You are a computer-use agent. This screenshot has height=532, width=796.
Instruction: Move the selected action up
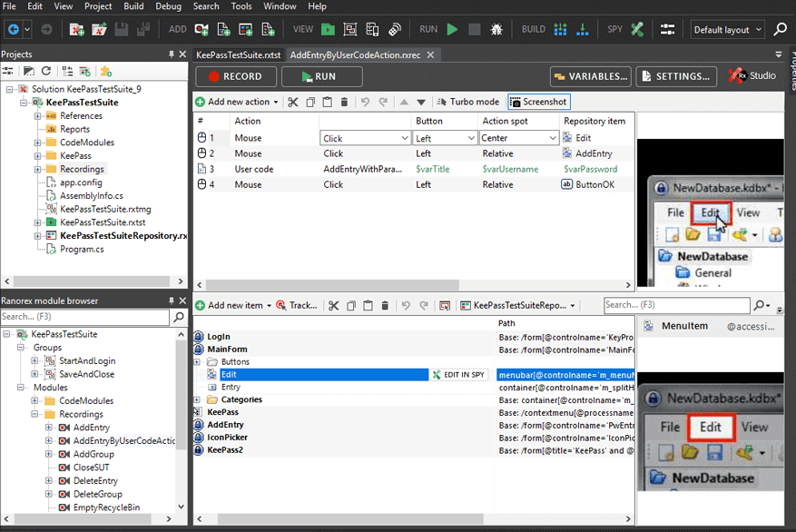pyautogui.click(x=404, y=102)
